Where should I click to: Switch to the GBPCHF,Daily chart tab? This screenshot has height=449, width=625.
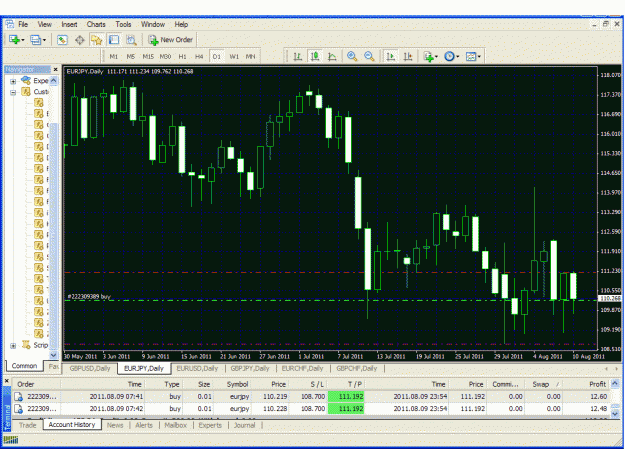(x=357, y=368)
